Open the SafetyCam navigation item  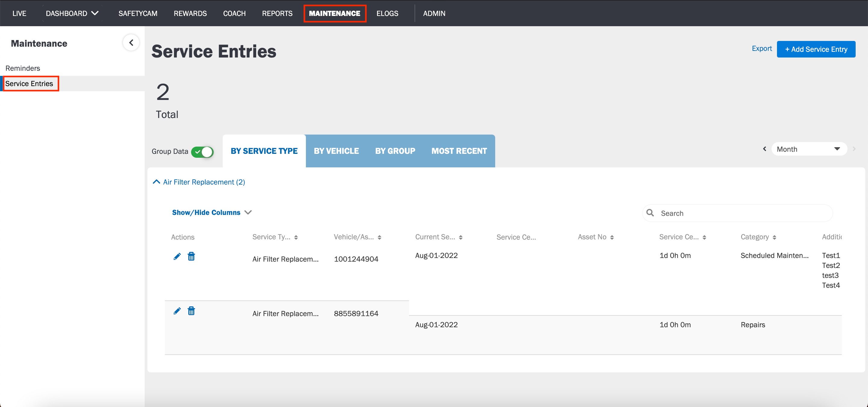pos(138,13)
